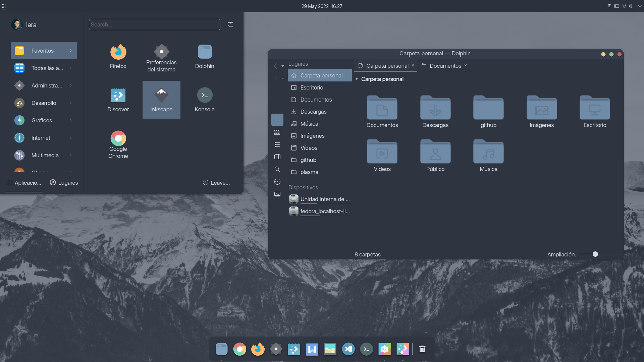This screenshot has height=362, width=644.
Task: Click the lara user avatar
Action: coord(17,24)
